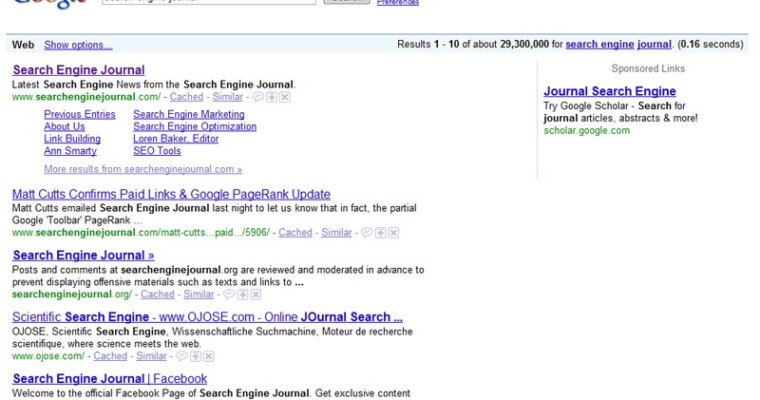Click the www.ojose.com/ green URL text
Screen dimensions: 760x400
(48, 356)
